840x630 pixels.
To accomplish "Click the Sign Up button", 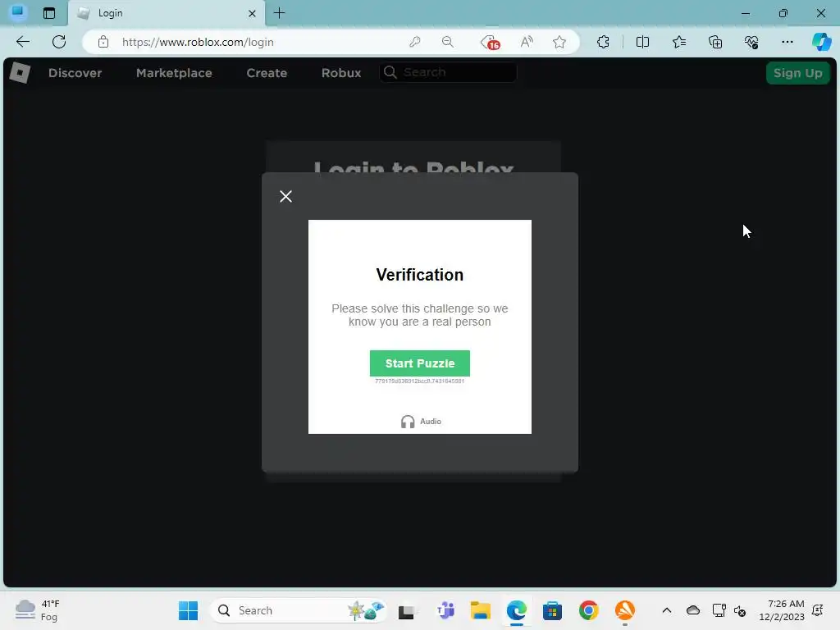I will click(797, 73).
